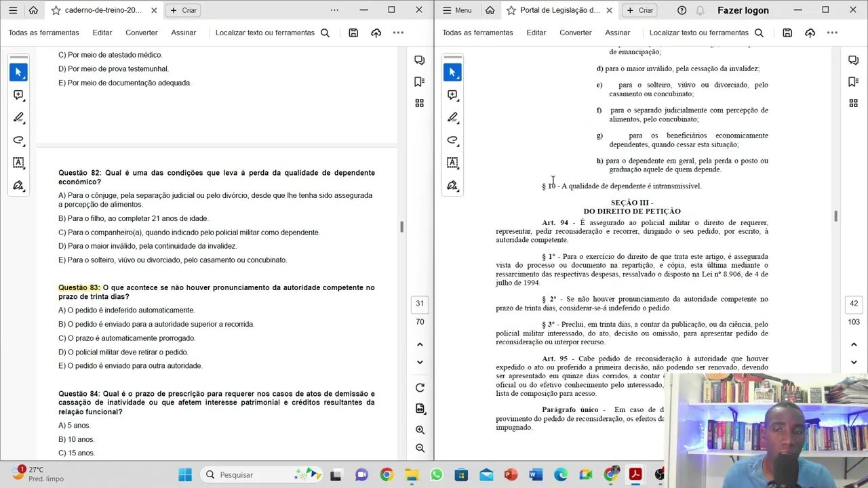
Task: Pick the highlighter tool in right window
Action: 452,117
